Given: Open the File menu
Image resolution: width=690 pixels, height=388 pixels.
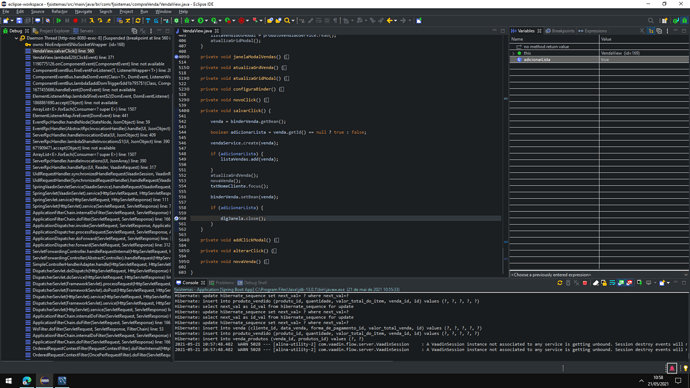Looking at the screenshot, I should pos(6,11).
